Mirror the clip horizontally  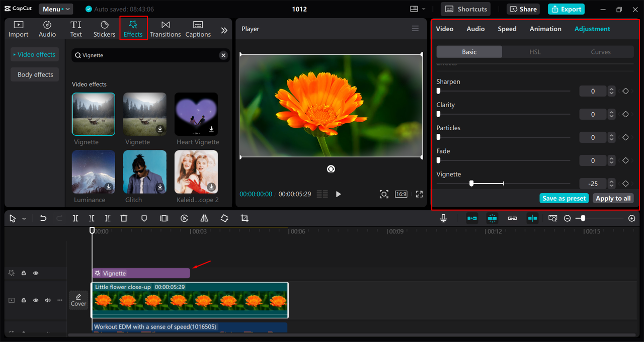tap(204, 218)
